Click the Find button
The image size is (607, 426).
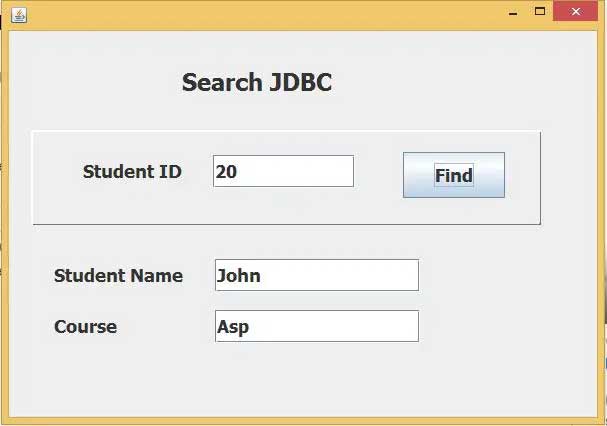coord(454,175)
